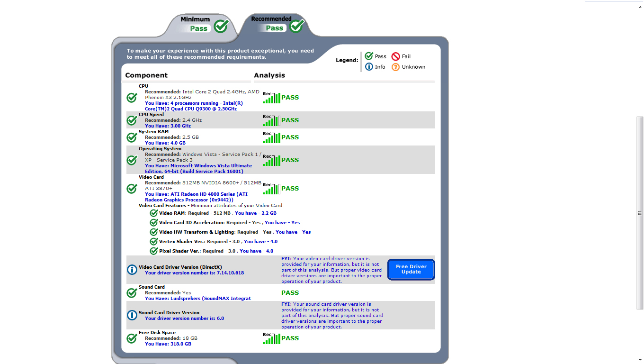Viewport: 644px width, 364px height.
Task: Click the Sound Card PASS result text
Action: coord(290,293)
